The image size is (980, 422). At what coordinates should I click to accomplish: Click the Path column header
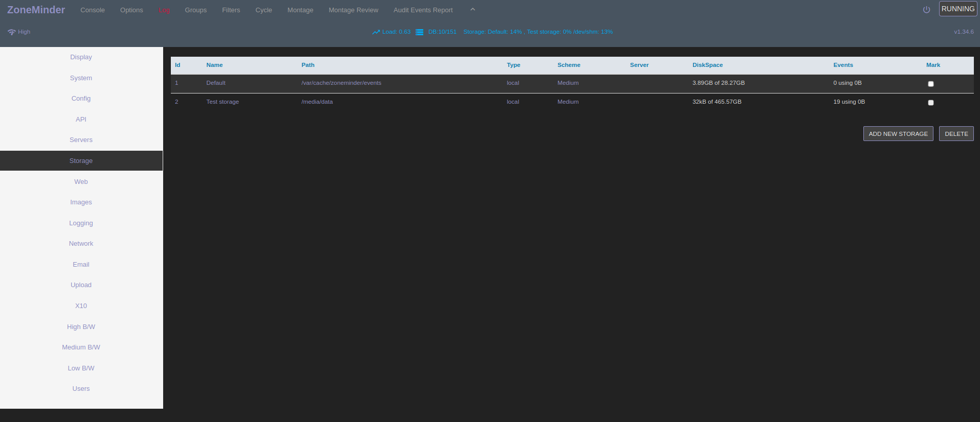pyautogui.click(x=308, y=65)
